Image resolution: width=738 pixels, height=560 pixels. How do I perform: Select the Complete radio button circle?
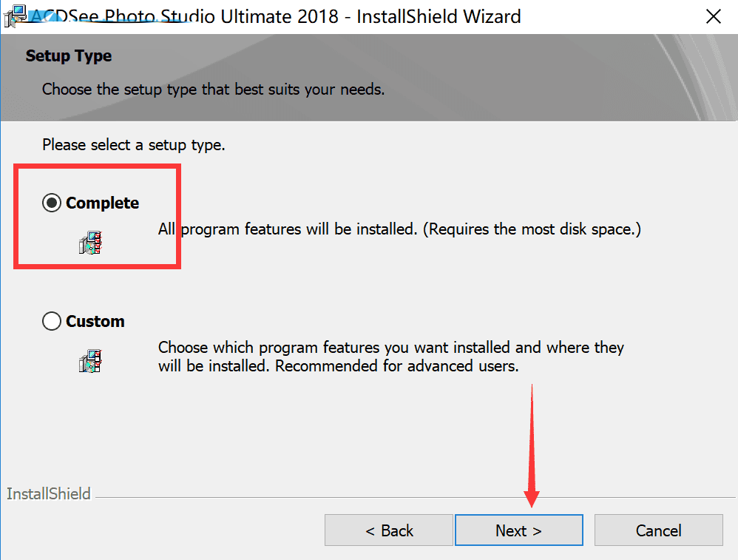point(52,203)
